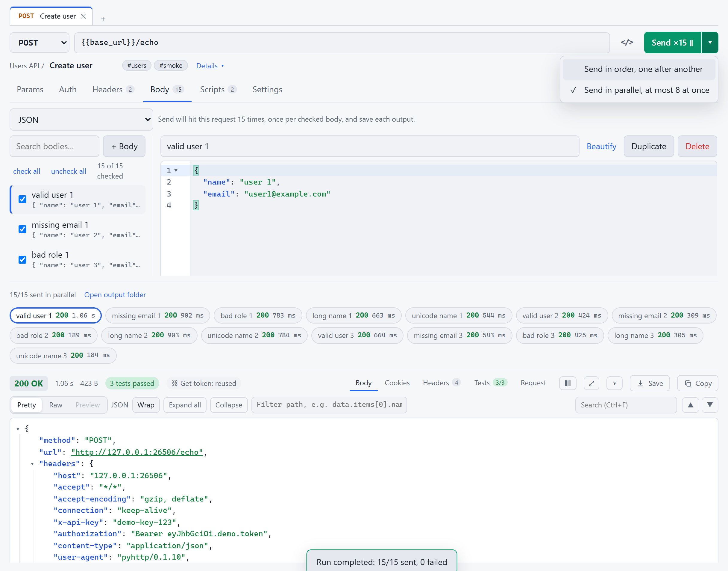
Task: Save the response to file
Action: tap(650, 383)
